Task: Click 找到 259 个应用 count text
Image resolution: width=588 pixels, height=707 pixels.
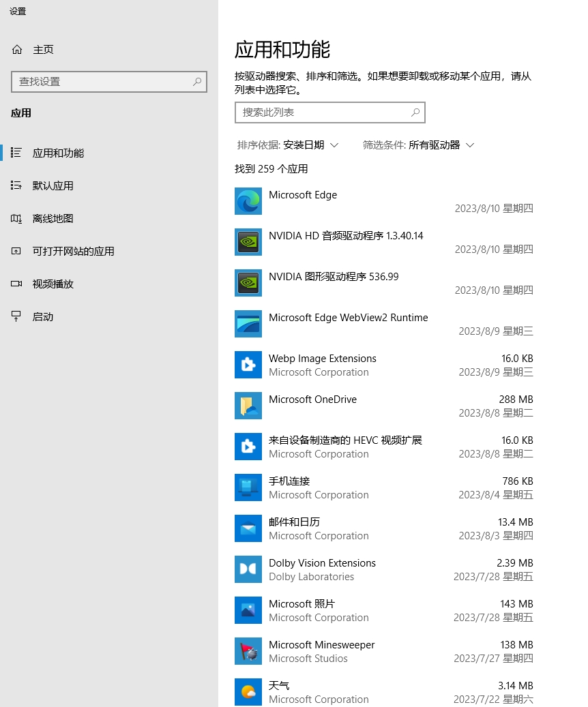Action: 271,169
